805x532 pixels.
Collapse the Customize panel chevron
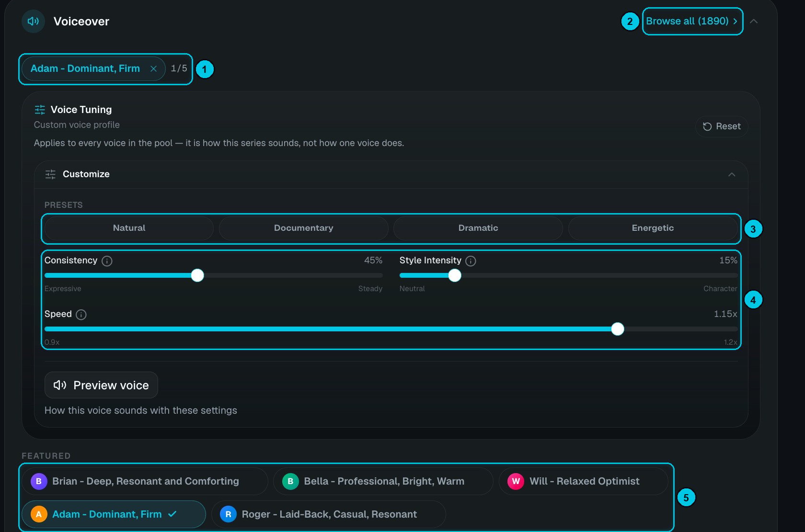tap(732, 174)
